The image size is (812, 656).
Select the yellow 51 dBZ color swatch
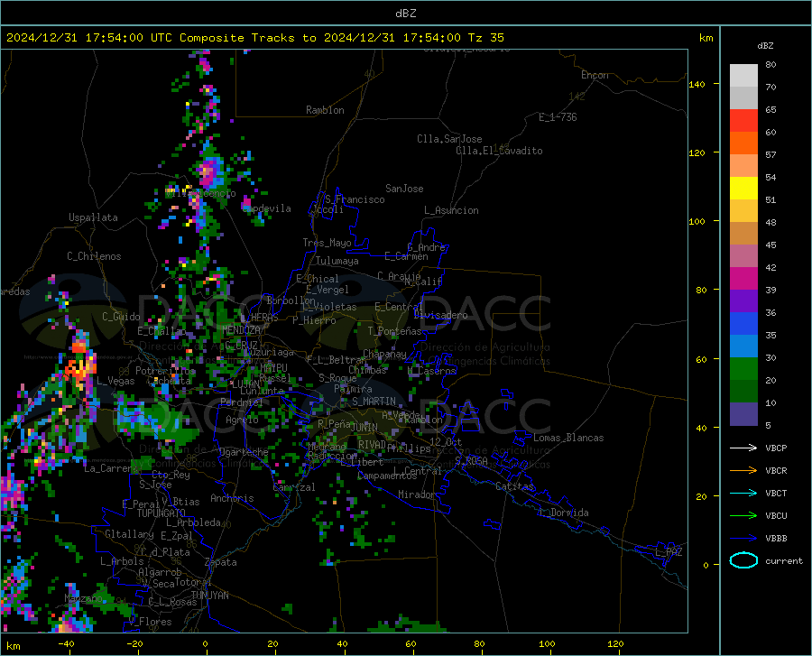pos(743,189)
